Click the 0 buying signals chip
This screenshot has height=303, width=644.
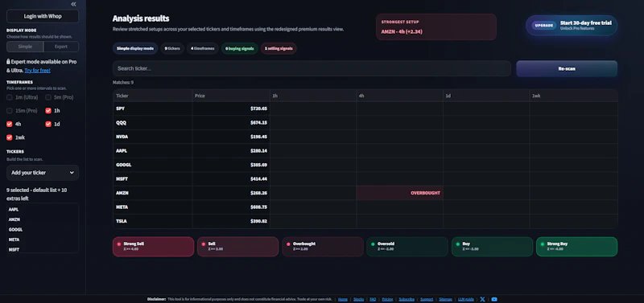click(239, 48)
